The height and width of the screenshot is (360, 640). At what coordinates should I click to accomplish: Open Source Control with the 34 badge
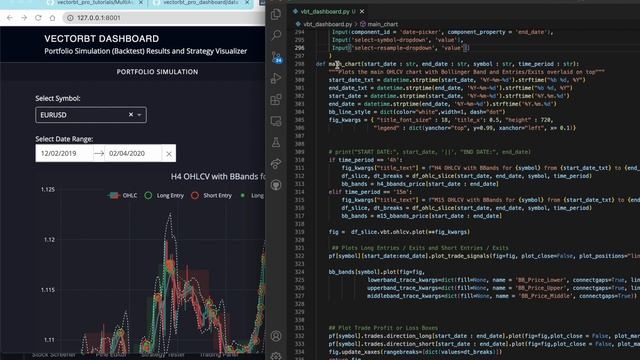276,57
